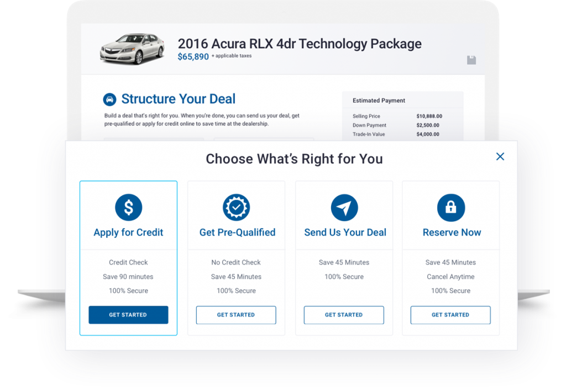Open the Apply for Credit heading link
This screenshot has height=392, width=566.
coord(128,232)
